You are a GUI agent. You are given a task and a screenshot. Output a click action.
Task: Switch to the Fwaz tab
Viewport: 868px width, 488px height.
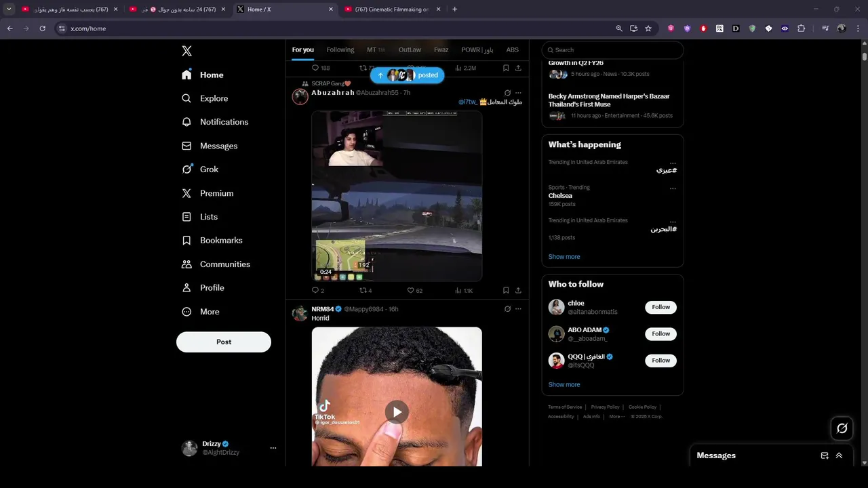[441, 49]
